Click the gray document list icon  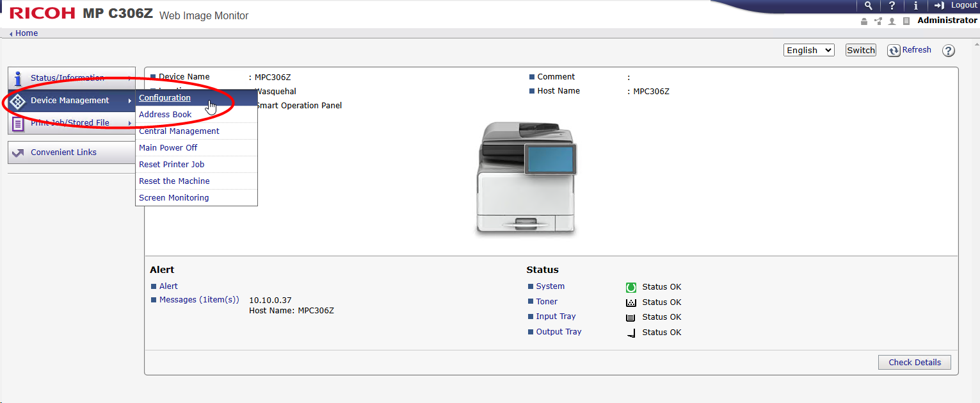tap(906, 21)
